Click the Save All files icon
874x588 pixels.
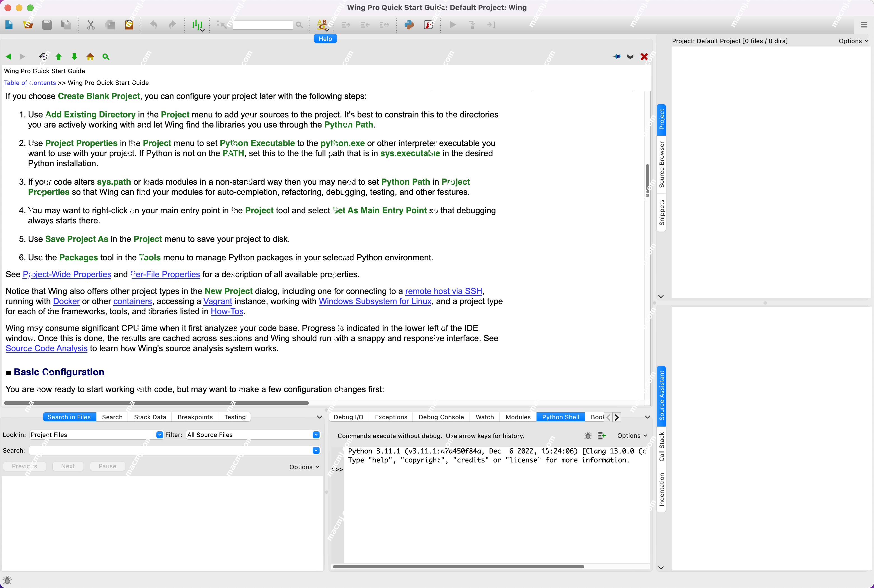pos(66,25)
